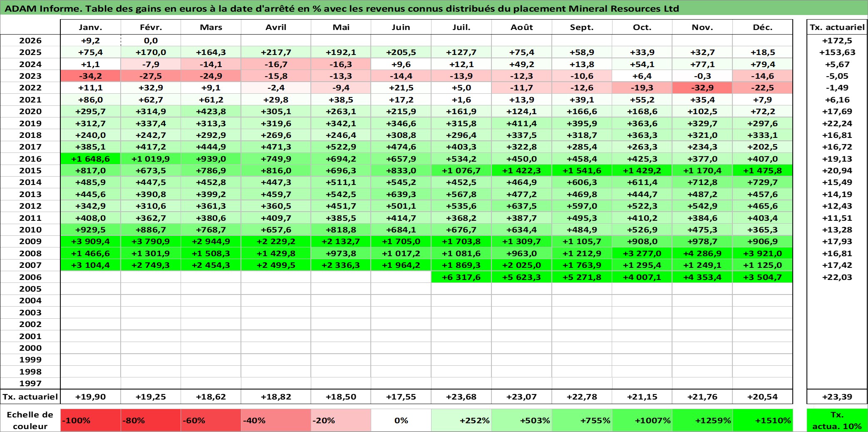Click the +23,39 overall actuarial rate
The height and width of the screenshot is (432, 868).
click(x=837, y=397)
